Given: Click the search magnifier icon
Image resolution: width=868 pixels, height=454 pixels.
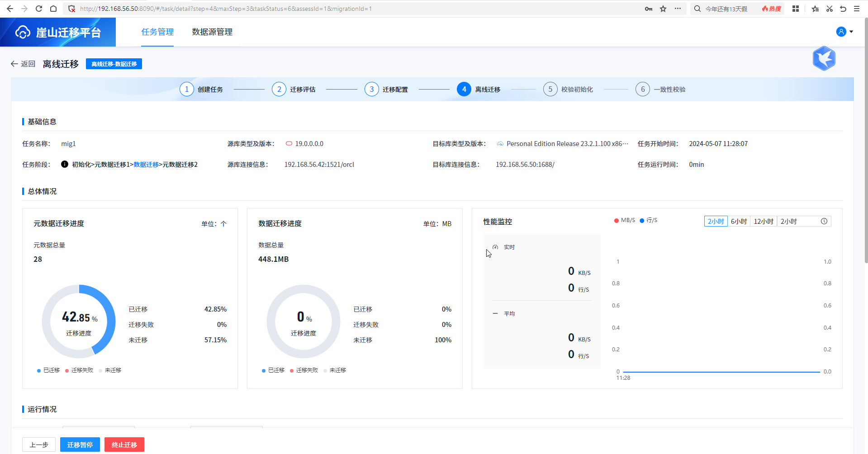Looking at the screenshot, I should coord(697,9).
